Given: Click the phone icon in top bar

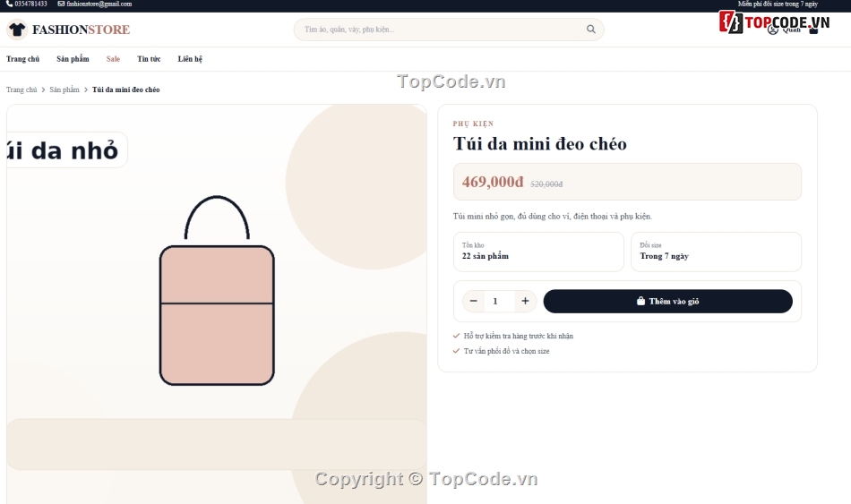Looking at the screenshot, I should click(9, 4).
